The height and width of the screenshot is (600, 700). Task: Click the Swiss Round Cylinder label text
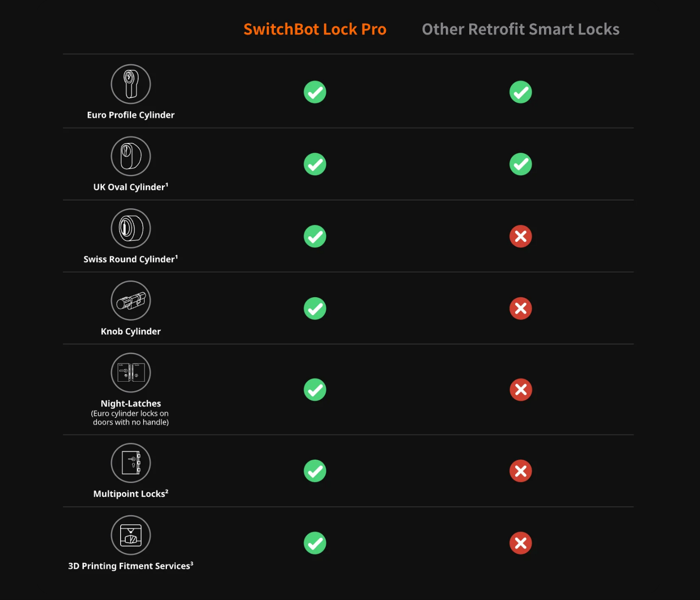[131, 260]
